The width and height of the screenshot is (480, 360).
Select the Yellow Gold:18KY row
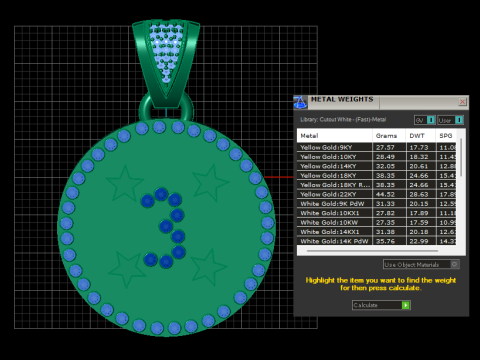pyautogui.click(x=376, y=175)
